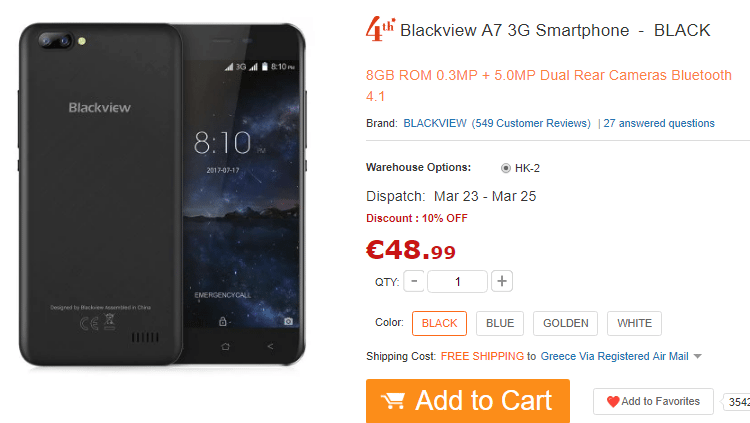Expand the shipping method dropdown arrow
The image size is (750, 423).
(698, 356)
